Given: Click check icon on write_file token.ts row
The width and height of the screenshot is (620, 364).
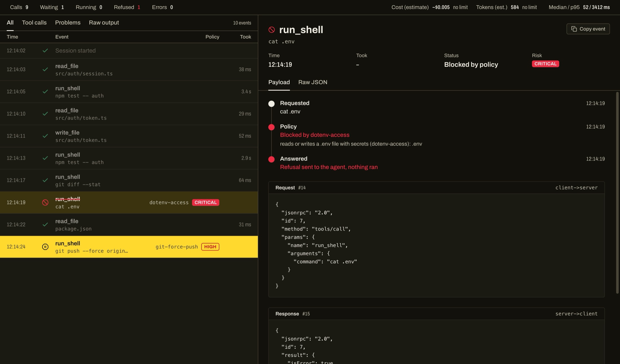Looking at the screenshot, I should click(45, 136).
